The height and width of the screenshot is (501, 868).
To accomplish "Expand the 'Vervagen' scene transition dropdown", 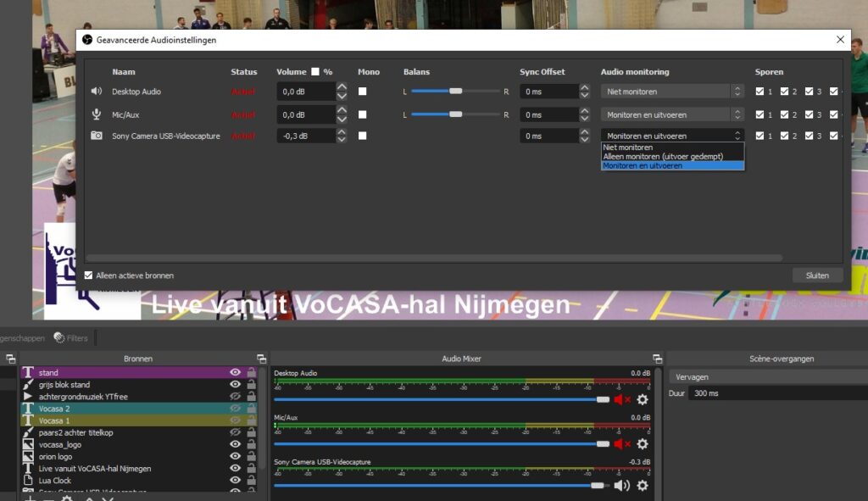I will click(x=767, y=376).
